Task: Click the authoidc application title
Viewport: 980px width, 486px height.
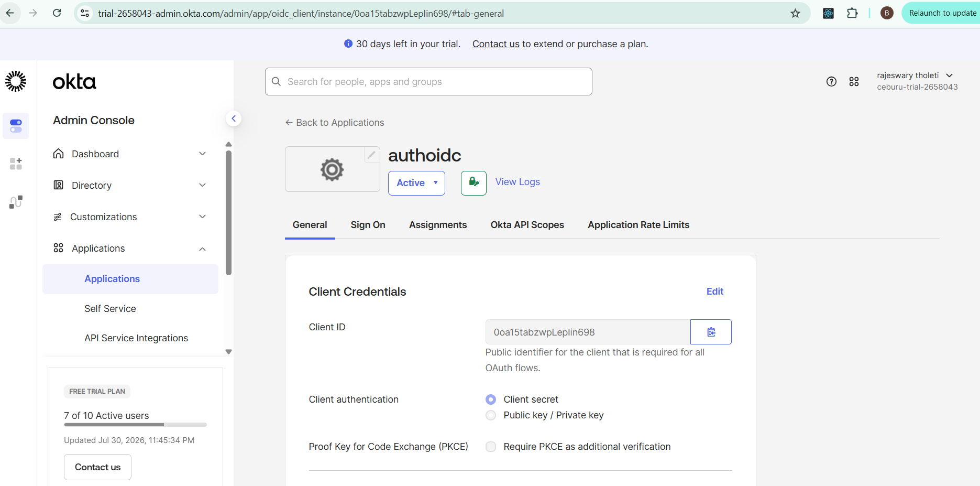Action: click(x=424, y=155)
